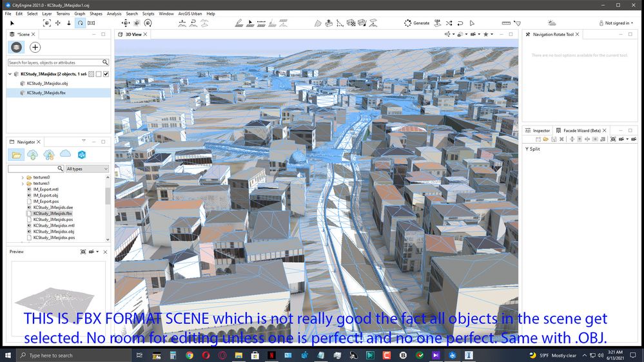The image size is (644, 362).
Task: Expand the textures0 folder
Action: [x=23, y=177]
